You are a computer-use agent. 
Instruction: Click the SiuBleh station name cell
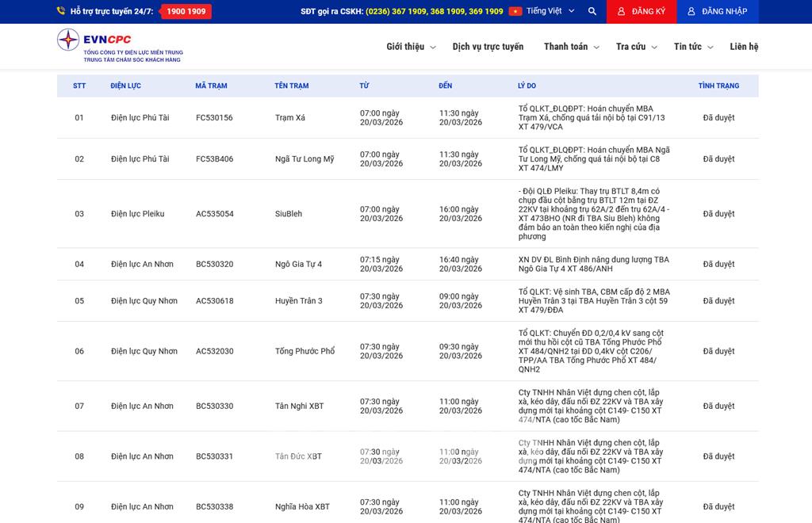coord(289,214)
